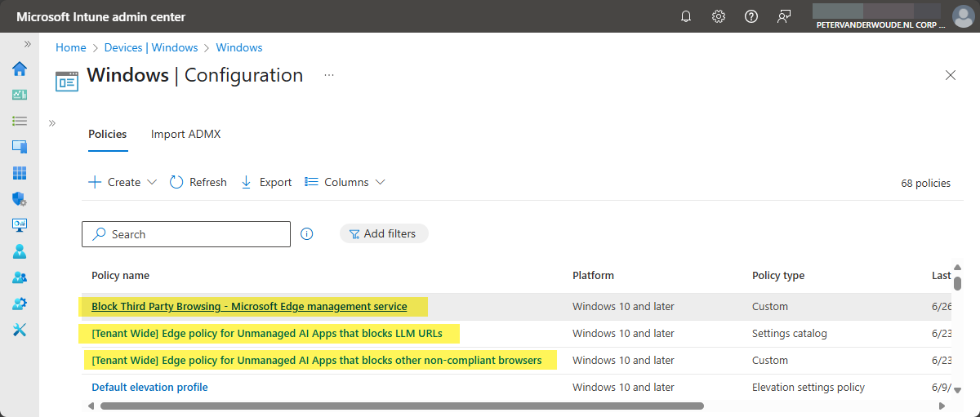
Task: Open Dashboard icon in sidebar
Action: pos(20,95)
